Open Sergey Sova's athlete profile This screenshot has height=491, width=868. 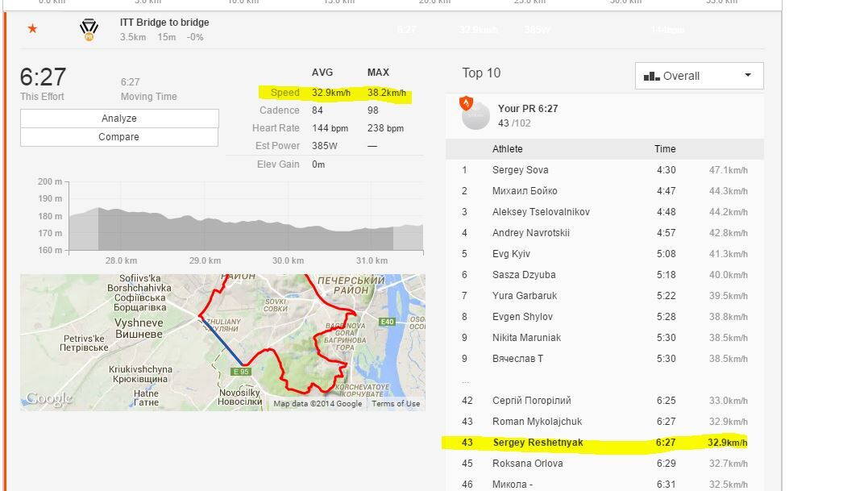(x=520, y=170)
